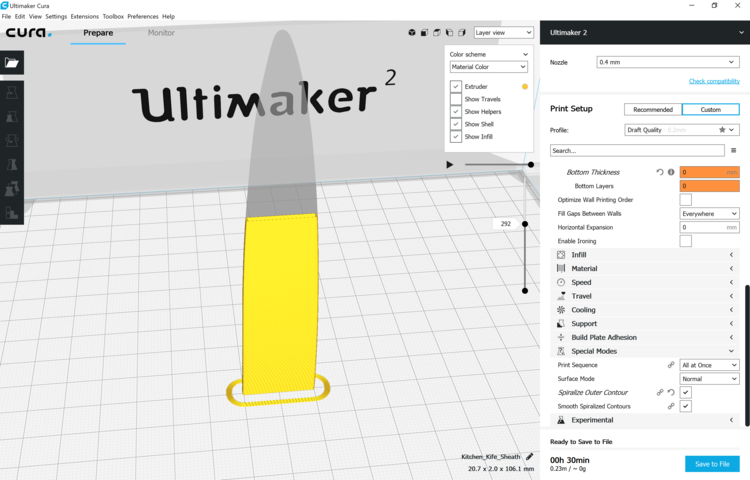The height and width of the screenshot is (480, 750).
Task: Open the Nozzle 0.4 mm dropdown
Action: pyautogui.click(x=667, y=62)
